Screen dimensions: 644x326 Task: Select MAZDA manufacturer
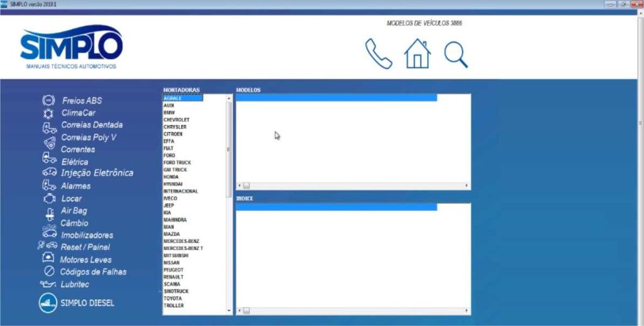pos(172,234)
